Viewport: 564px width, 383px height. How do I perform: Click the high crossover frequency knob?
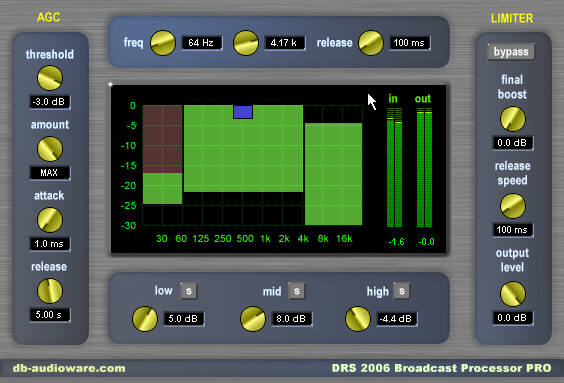point(246,43)
